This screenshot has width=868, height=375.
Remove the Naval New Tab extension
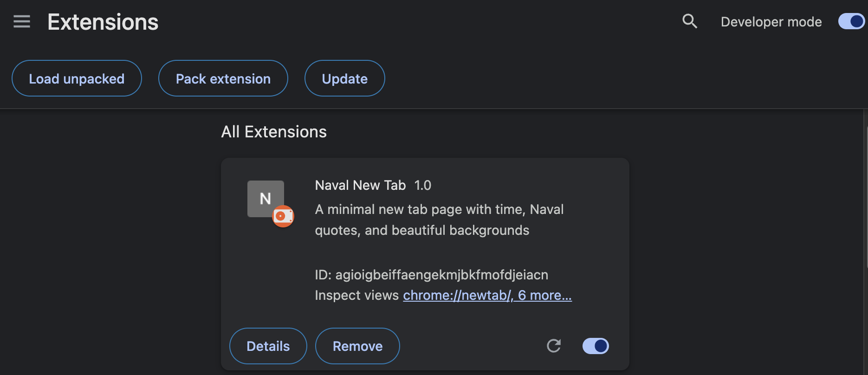357,346
